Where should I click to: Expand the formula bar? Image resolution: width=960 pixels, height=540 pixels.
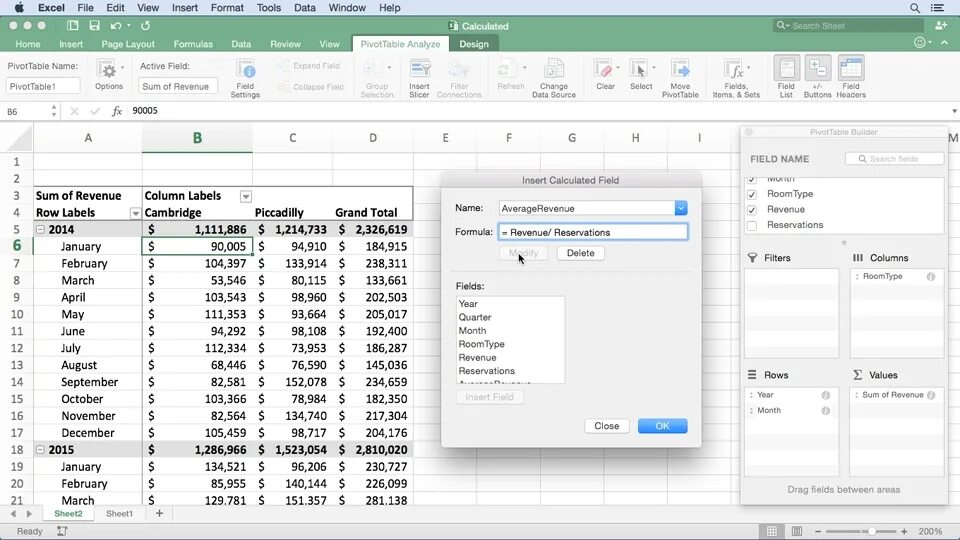click(954, 111)
